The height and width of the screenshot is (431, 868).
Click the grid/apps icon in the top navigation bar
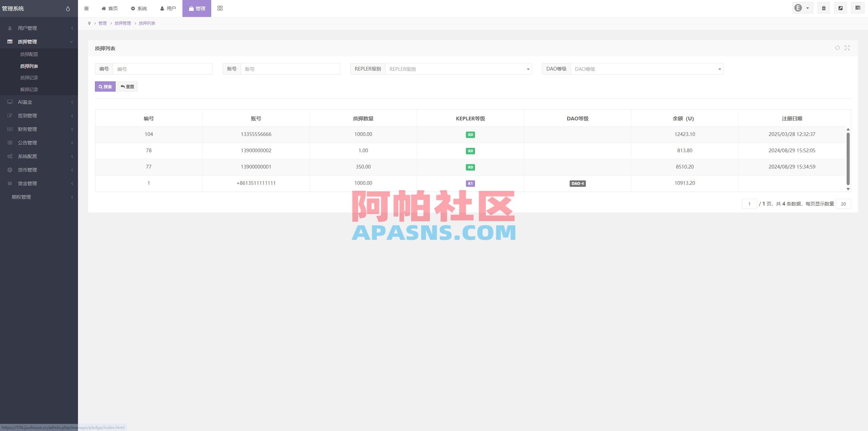coord(220,8)
